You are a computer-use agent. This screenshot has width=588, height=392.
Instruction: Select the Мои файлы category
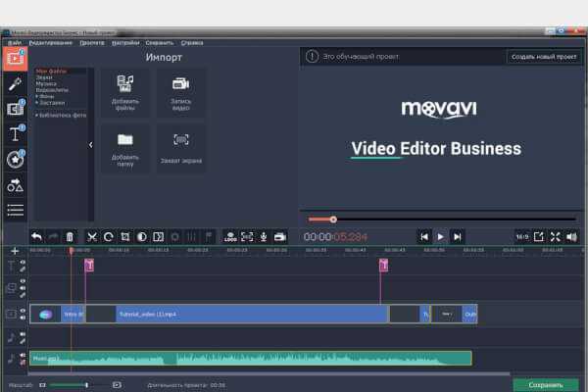[51, 71]
